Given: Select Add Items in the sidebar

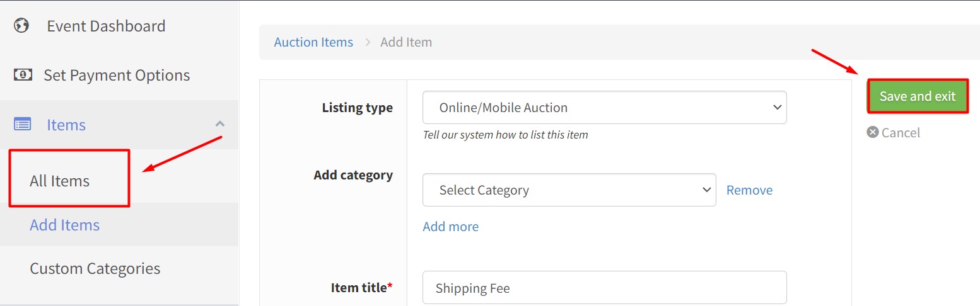Looking at the screenshot, I should (x=65, y=225).
